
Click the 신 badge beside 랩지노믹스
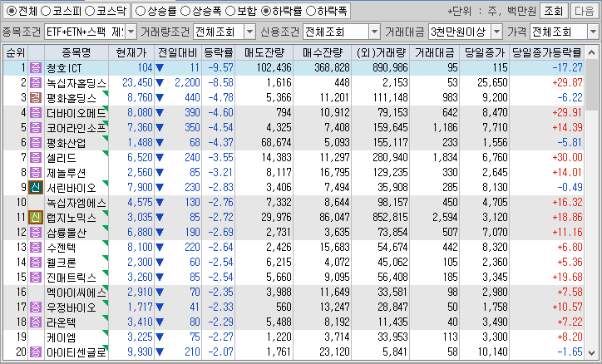click(36, 218)
